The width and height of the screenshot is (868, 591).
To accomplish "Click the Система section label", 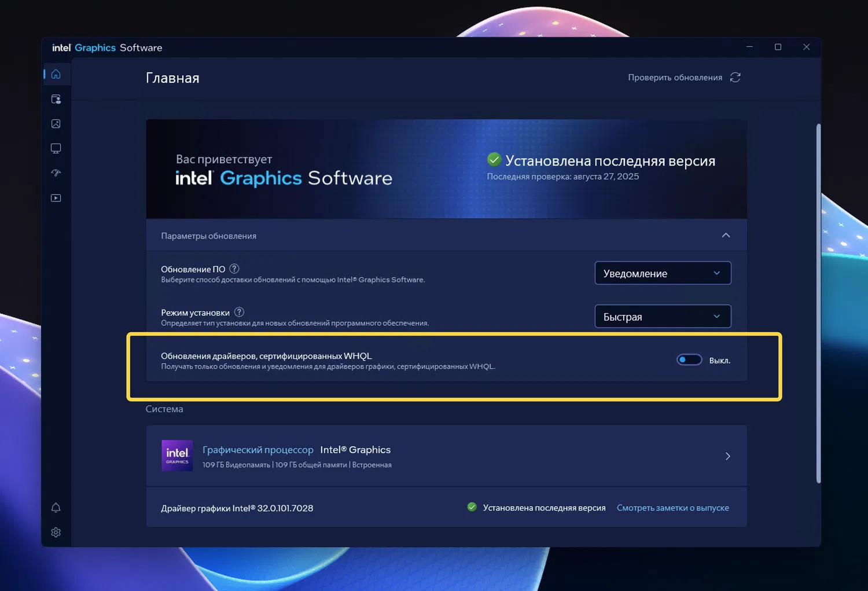I will tap(164, 409).
